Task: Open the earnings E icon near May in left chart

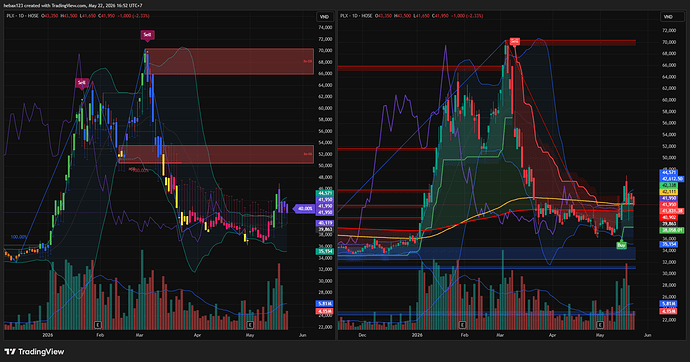Action: coord(250,325)
